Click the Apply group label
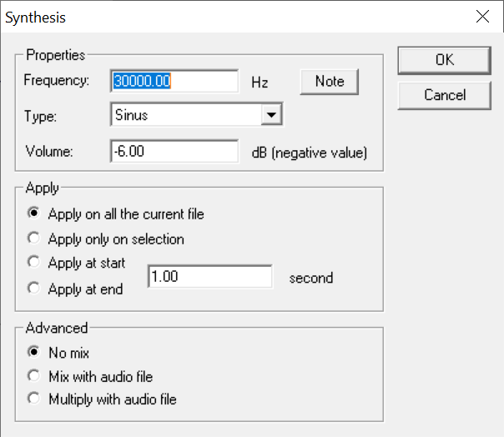 (x=42, y=188)
